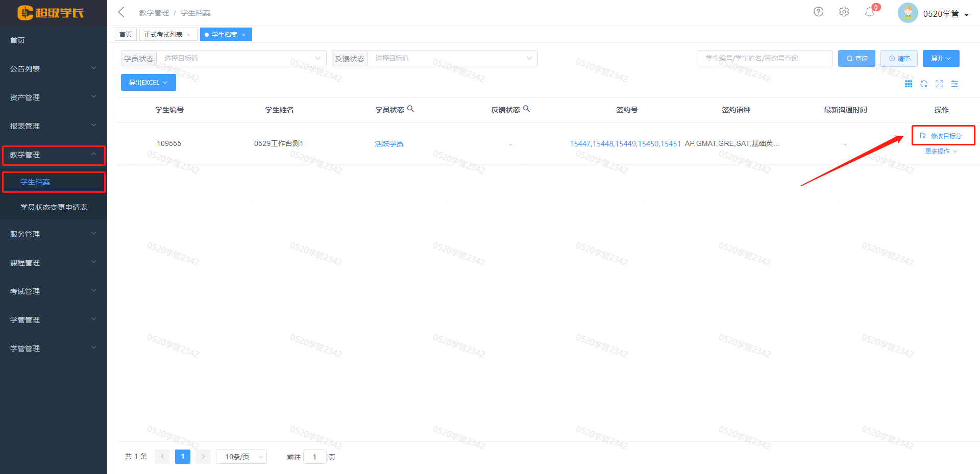
Task: Expand the 考试管理 sidebar menu
Action: point(53,291)
